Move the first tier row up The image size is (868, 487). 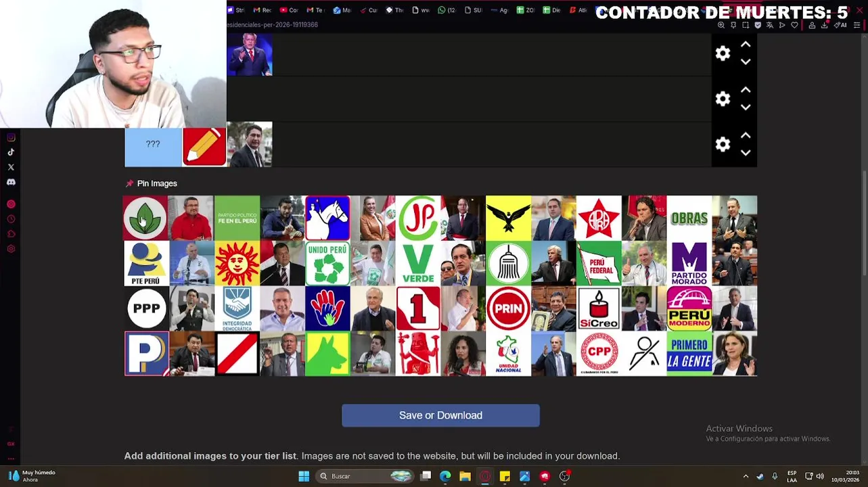point(746,45)
